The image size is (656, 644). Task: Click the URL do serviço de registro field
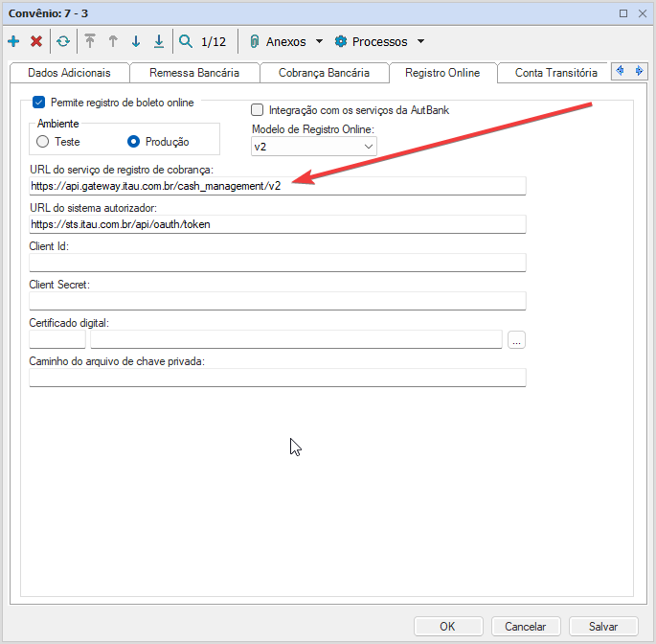point(278,186)
